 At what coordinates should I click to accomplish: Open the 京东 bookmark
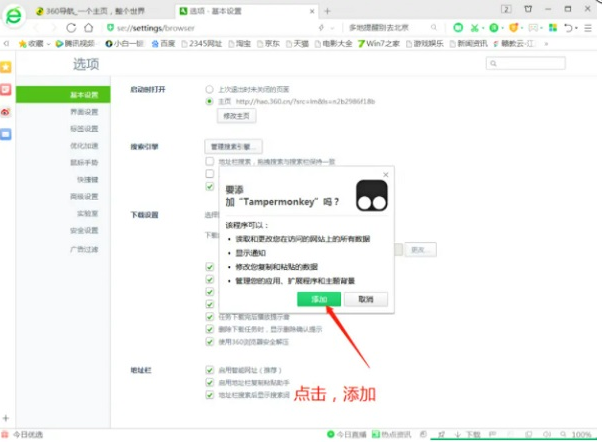point(268,43)
